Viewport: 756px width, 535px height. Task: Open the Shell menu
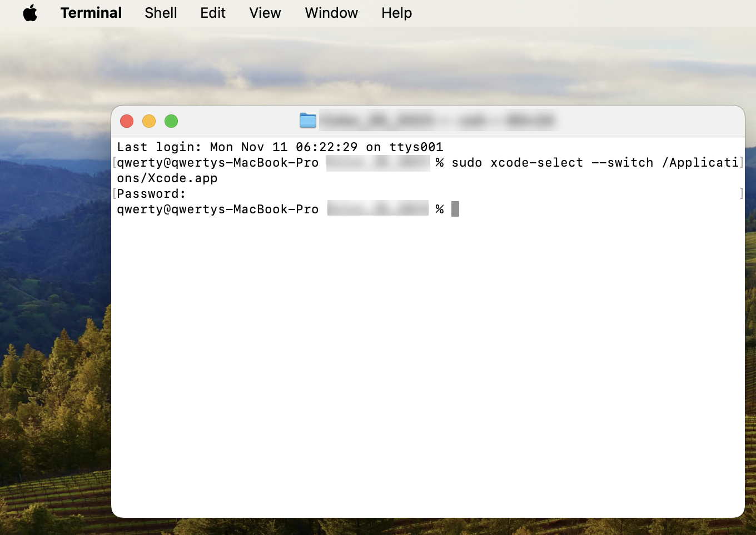(161, 13)
